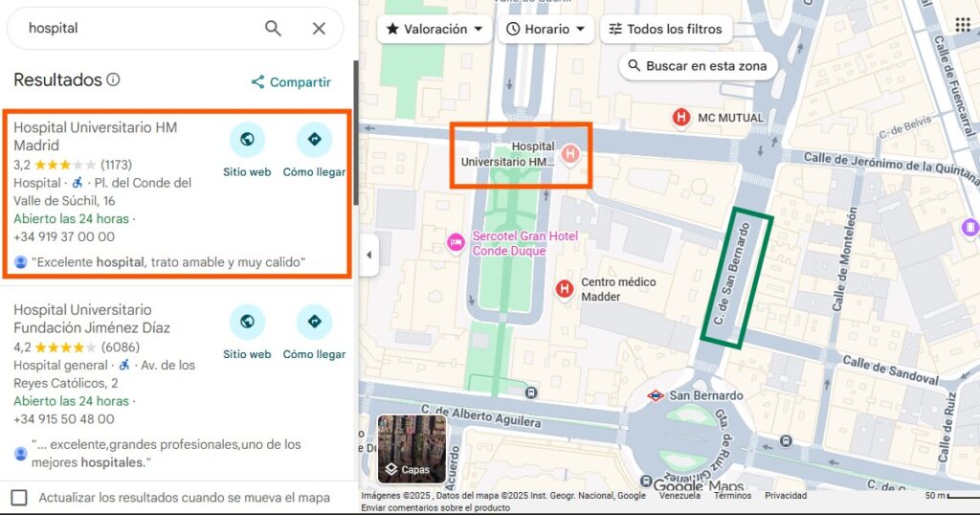This screenshot has width=980, height=515.
Task: Click Buscar en esta zona button
Action: coord(697,66)
